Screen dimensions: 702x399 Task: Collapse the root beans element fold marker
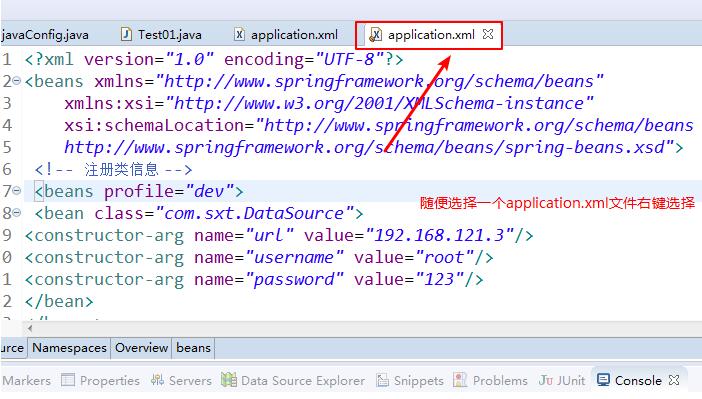pos(17,81)
